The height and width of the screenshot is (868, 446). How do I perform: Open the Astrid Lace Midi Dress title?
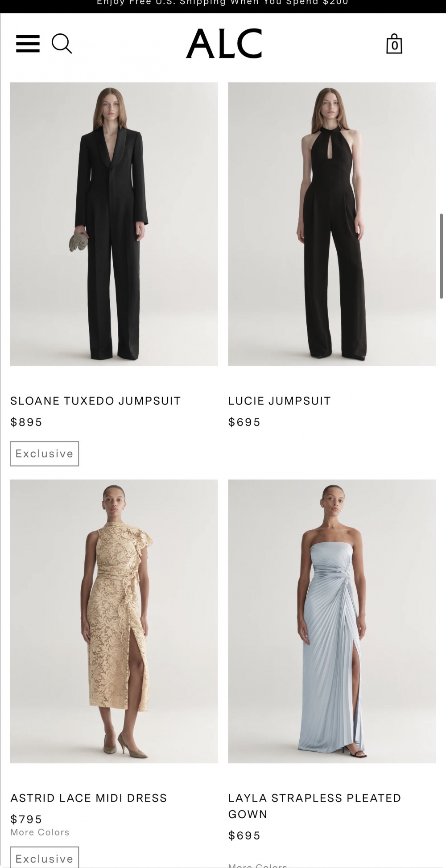pos(89,798)
